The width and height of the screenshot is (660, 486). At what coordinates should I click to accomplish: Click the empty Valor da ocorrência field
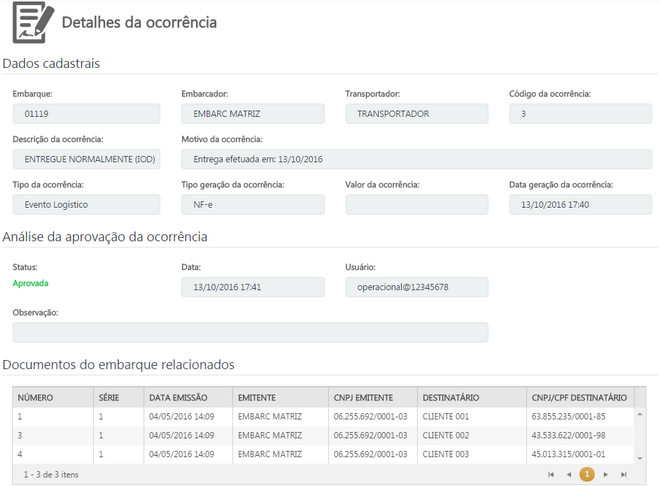417,204
